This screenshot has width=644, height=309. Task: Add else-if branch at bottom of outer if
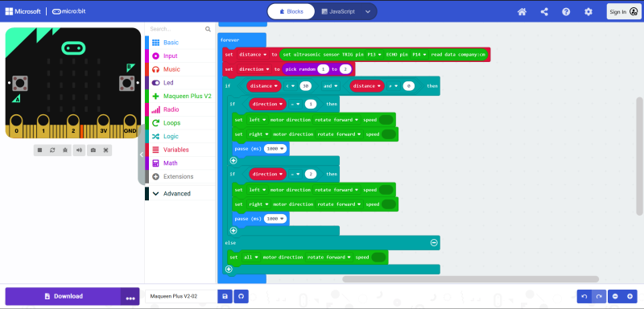tap(229, 270)
